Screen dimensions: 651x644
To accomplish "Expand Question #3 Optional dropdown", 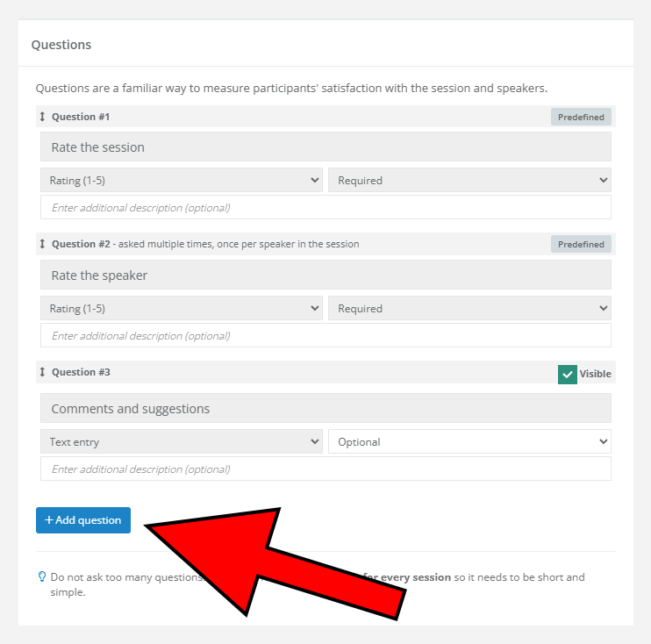I will pos(469,442).
